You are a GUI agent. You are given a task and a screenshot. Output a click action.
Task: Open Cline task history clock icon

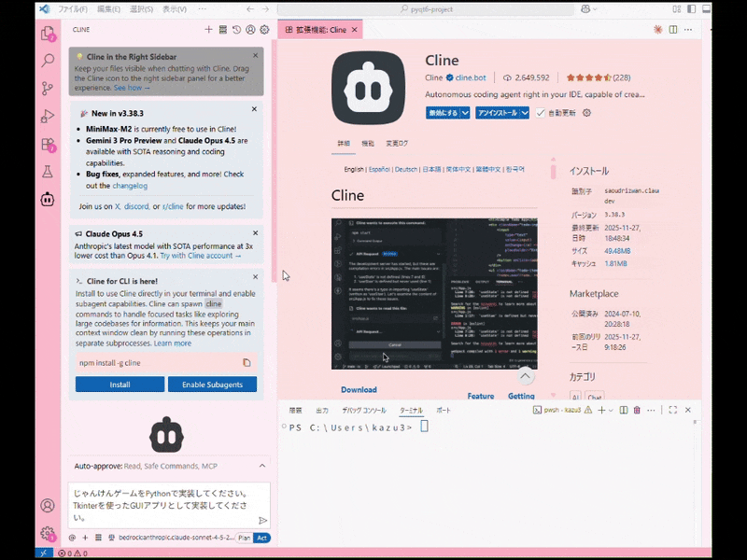point(237,29)
